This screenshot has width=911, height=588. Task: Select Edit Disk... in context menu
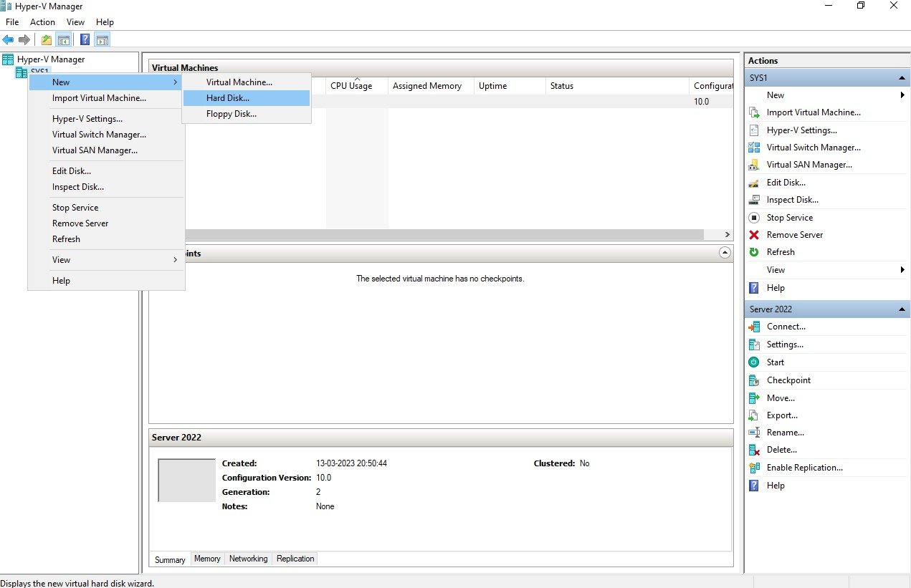click(x=106, y=171)
